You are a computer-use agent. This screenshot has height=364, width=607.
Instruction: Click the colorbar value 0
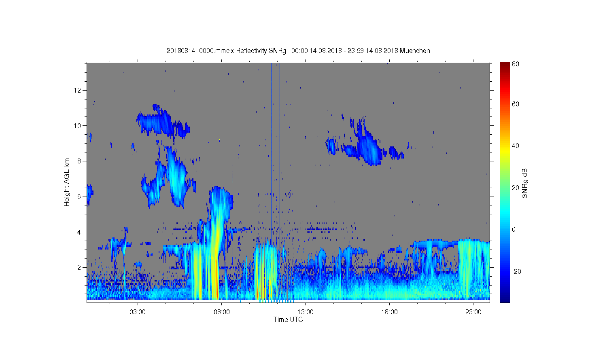tap(514, 229)
